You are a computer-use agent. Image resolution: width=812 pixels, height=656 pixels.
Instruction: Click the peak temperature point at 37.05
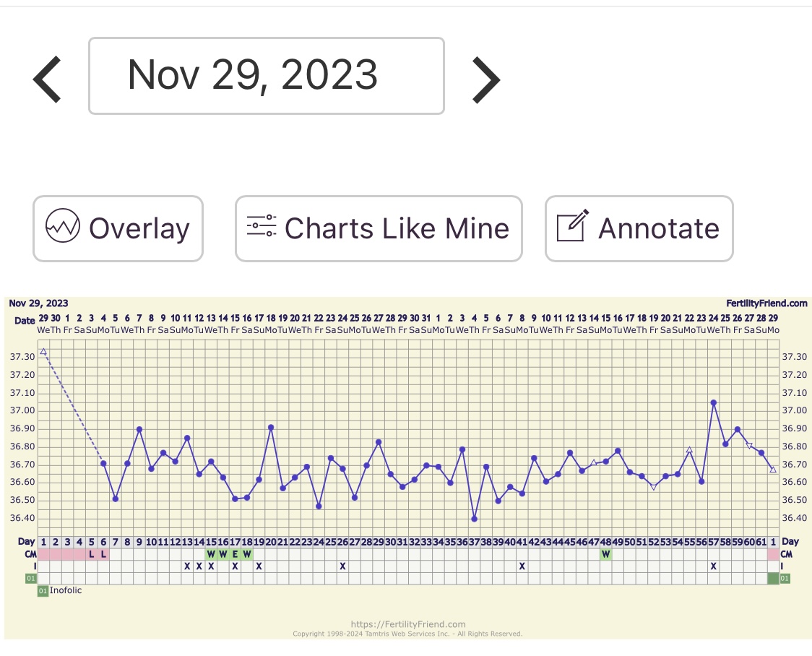point(713,402)
